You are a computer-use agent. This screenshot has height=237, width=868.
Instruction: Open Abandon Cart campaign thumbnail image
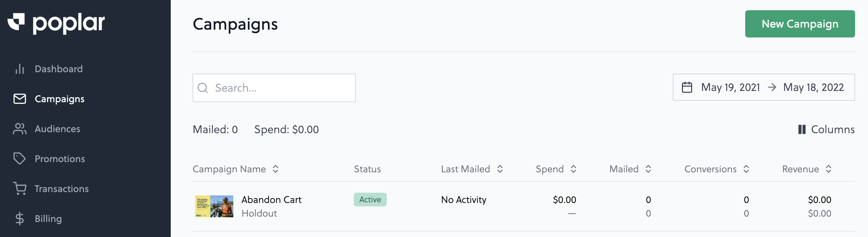coord(214,206)
